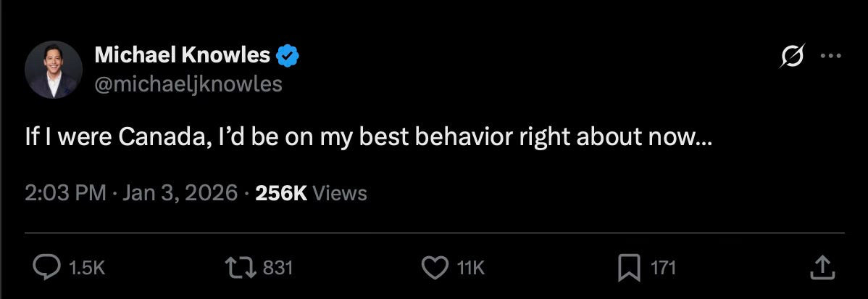
Task: Click the Grok slashed-circle icon
Action: [793, 56]
